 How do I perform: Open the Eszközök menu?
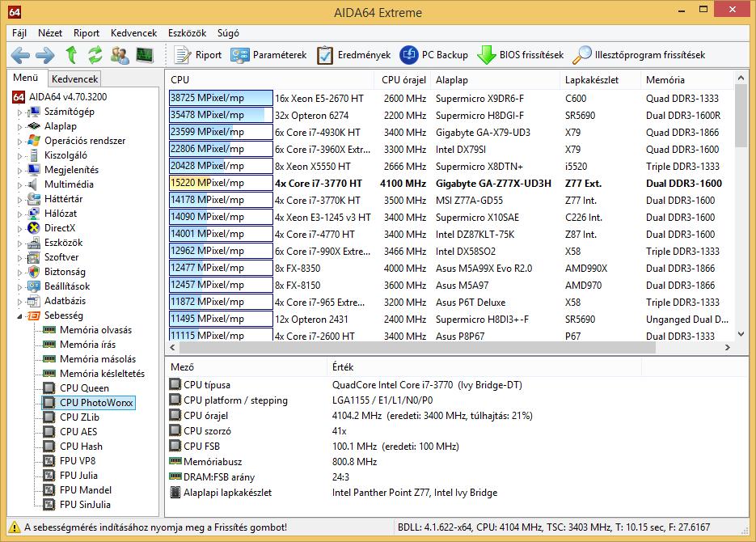pyautogui.click(x=187, y=33)
